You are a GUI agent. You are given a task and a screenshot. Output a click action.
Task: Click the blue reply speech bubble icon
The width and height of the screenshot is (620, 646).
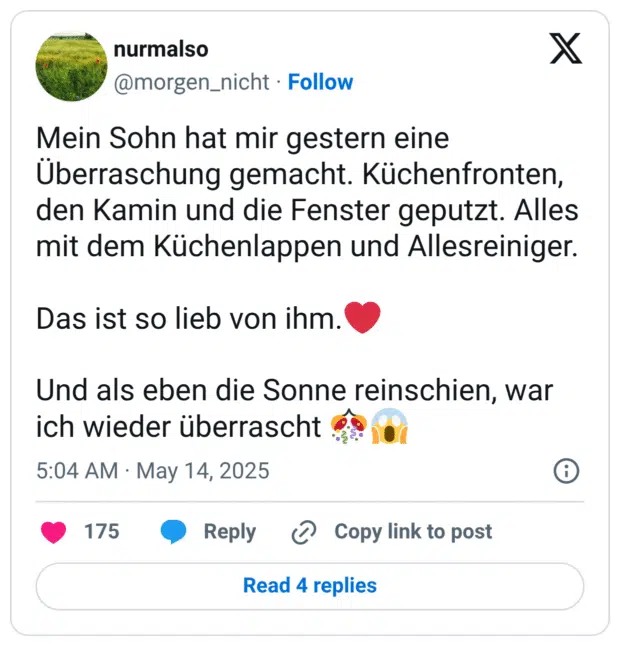174,532
